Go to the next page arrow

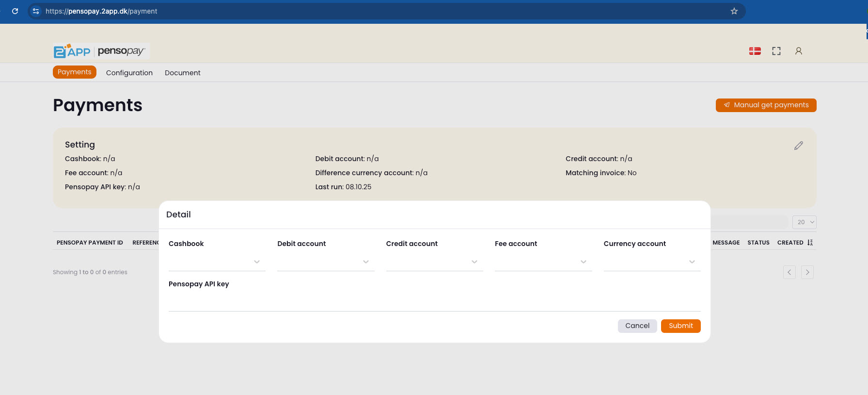(807, 272)
